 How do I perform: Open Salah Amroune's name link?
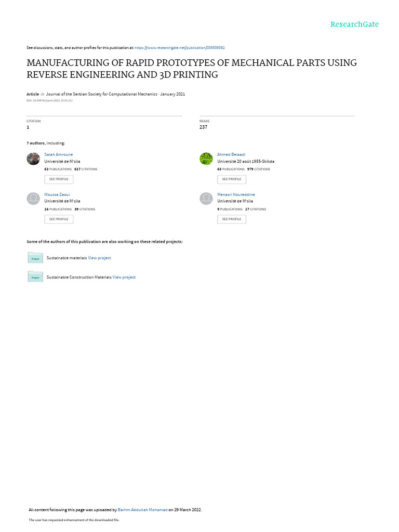click(58, 154)
